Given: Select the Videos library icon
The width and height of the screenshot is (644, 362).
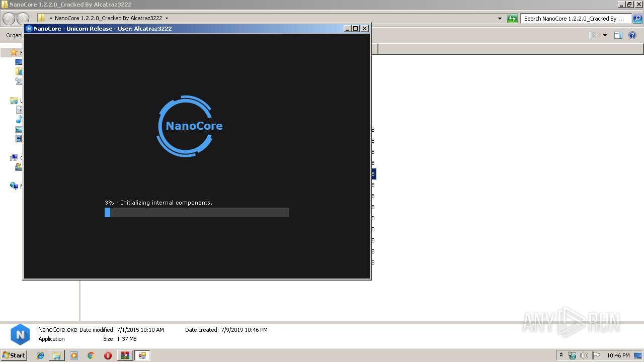Looking at the screenshot, I should click(x=19, y=138).
